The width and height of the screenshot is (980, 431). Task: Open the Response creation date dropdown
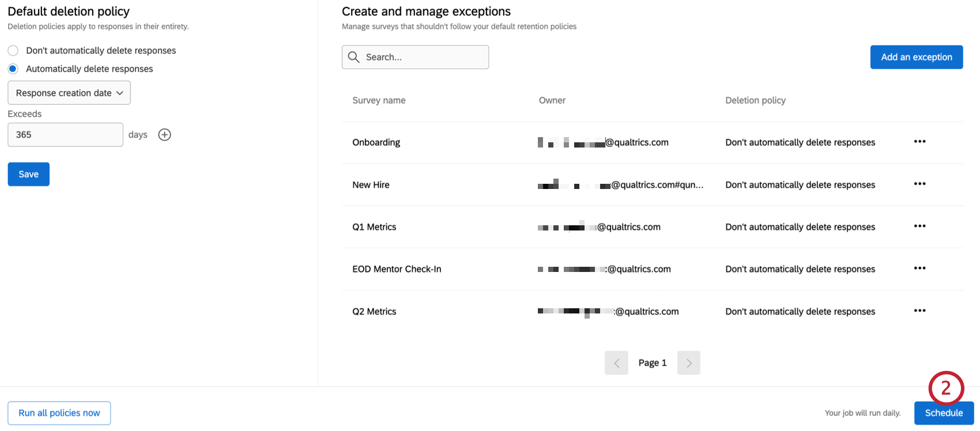[69, 93]
